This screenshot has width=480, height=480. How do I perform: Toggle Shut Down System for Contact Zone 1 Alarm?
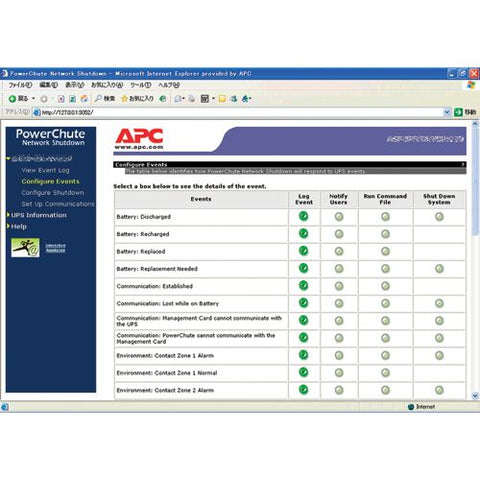click(439, 355)
